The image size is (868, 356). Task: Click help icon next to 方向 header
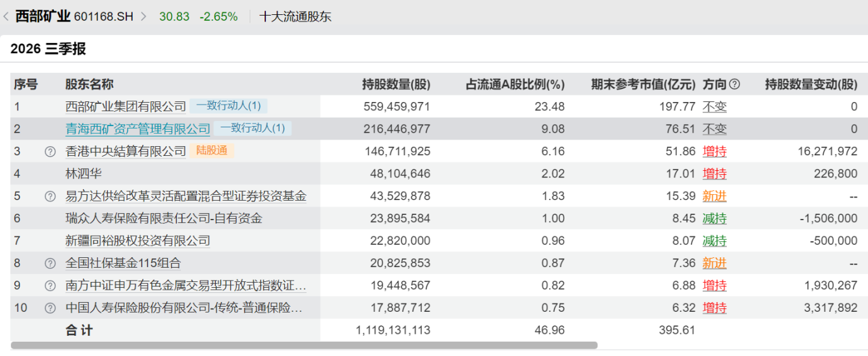pyautogui.click(x=735, y=84)
